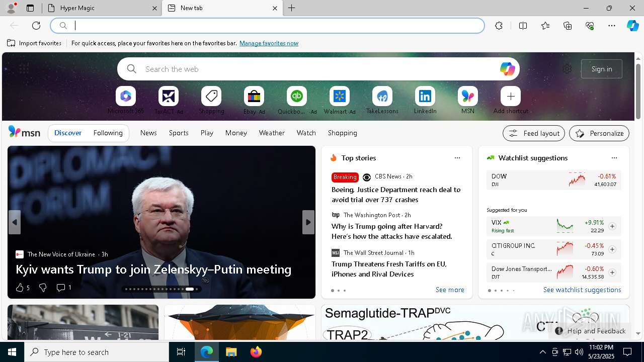644x362 pixels.
Task: Open Top stories more options menu
Action: tap(457, 158)
